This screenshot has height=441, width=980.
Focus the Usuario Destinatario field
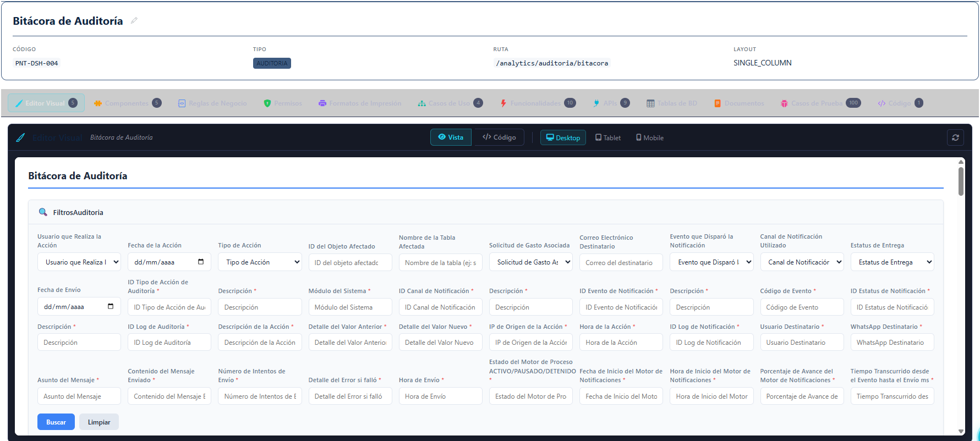[802, 342]
